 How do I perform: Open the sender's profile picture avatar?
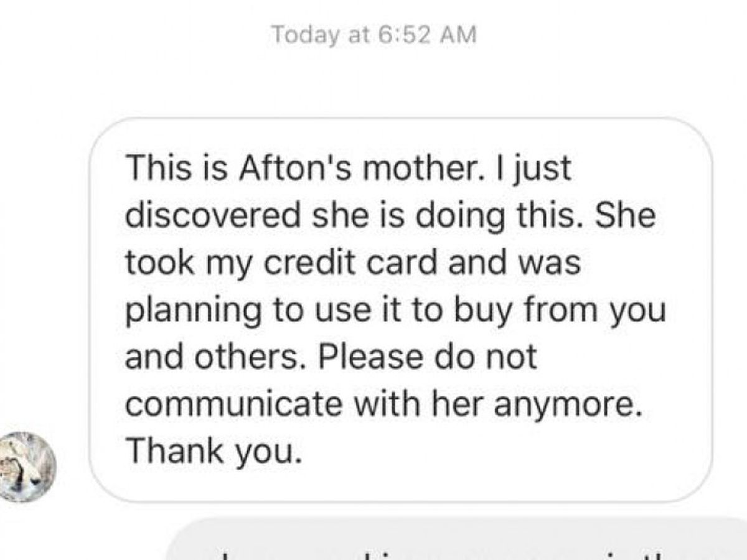26,467
